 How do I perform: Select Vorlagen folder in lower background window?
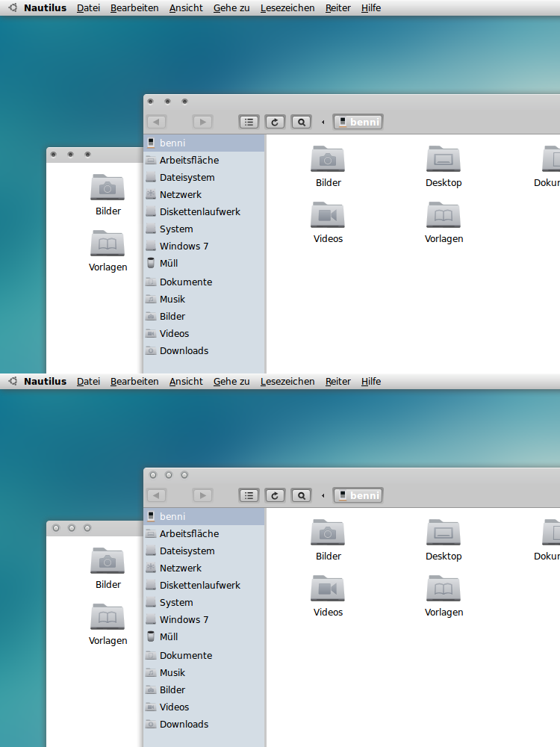[108, 624]
